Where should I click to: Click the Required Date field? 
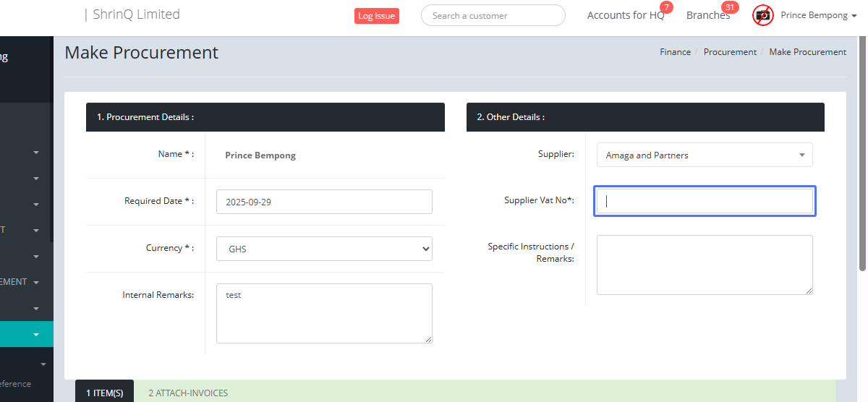(x=324, y=202)
